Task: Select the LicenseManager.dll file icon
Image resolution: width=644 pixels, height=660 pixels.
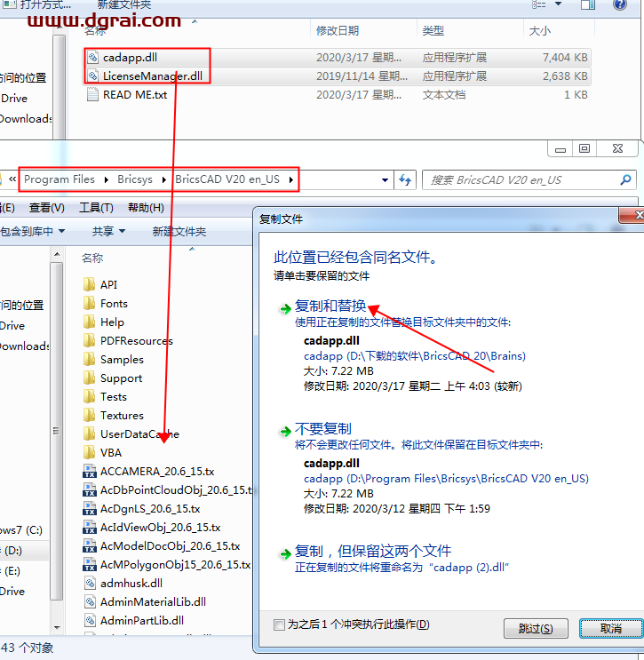Action: click(x=92, y=76)
